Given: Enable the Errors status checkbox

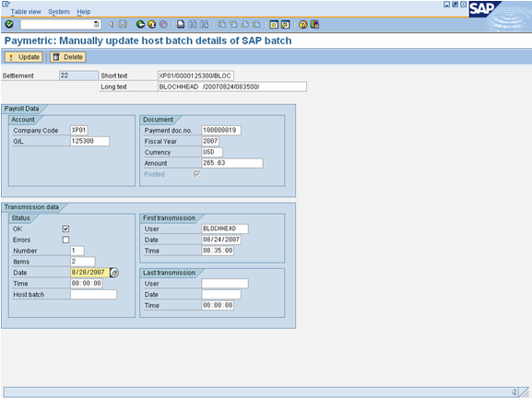Looking at the screenshot, I should click(65, 240).
